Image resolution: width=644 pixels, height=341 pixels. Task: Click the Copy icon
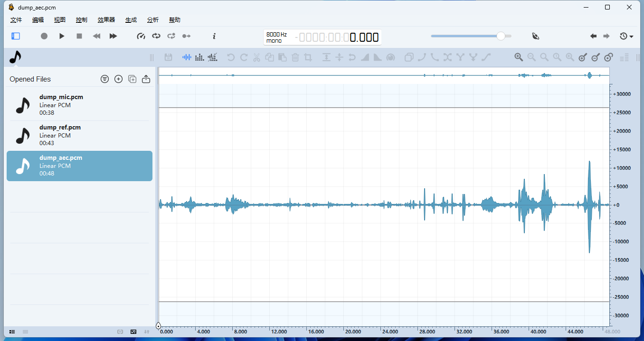[269, 57]
